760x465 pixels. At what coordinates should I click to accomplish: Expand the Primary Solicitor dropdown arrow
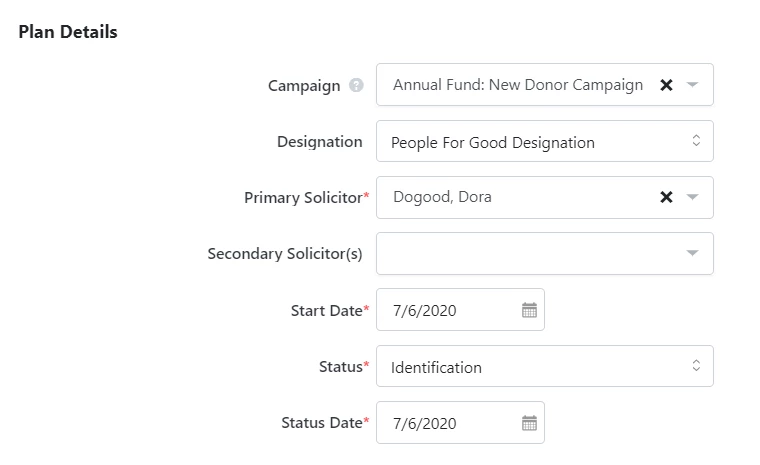[x=693, y=197]
